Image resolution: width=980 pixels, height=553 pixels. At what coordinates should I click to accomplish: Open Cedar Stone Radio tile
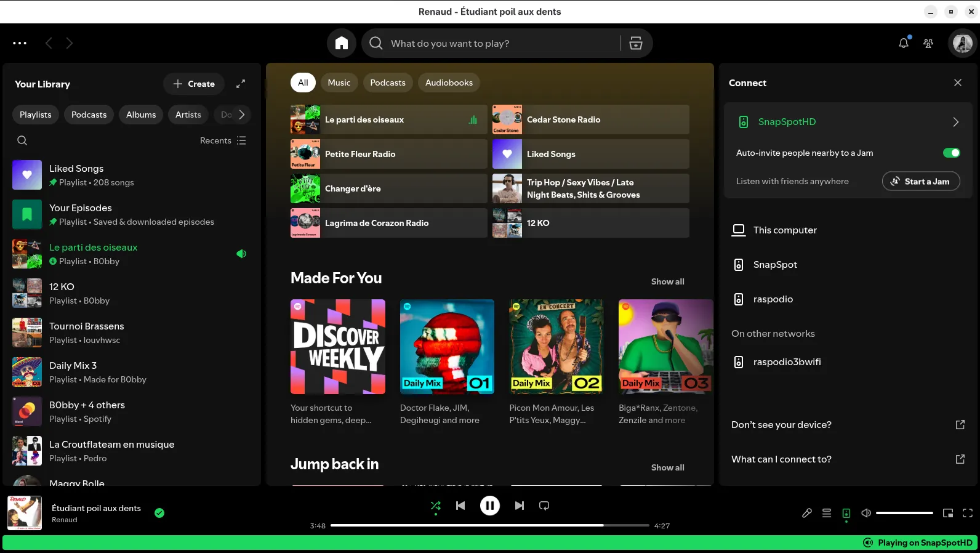click(591, 119)
